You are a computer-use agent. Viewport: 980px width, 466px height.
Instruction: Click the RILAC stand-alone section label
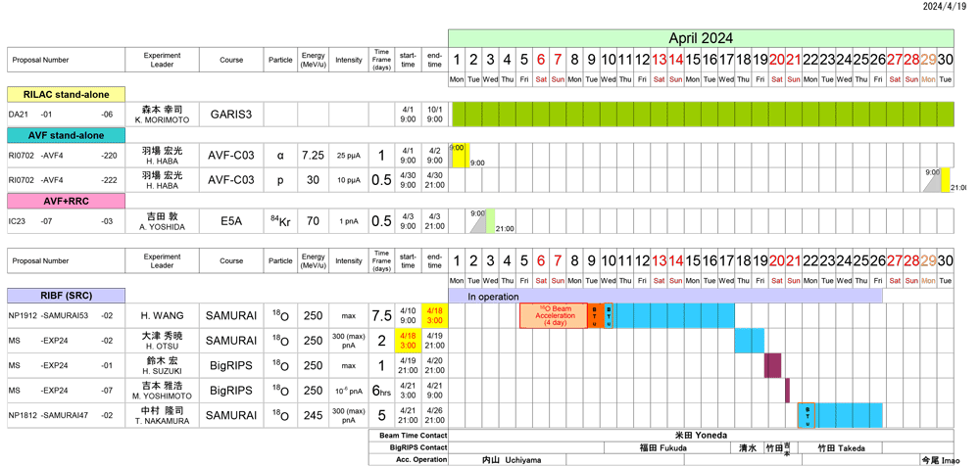67,94
